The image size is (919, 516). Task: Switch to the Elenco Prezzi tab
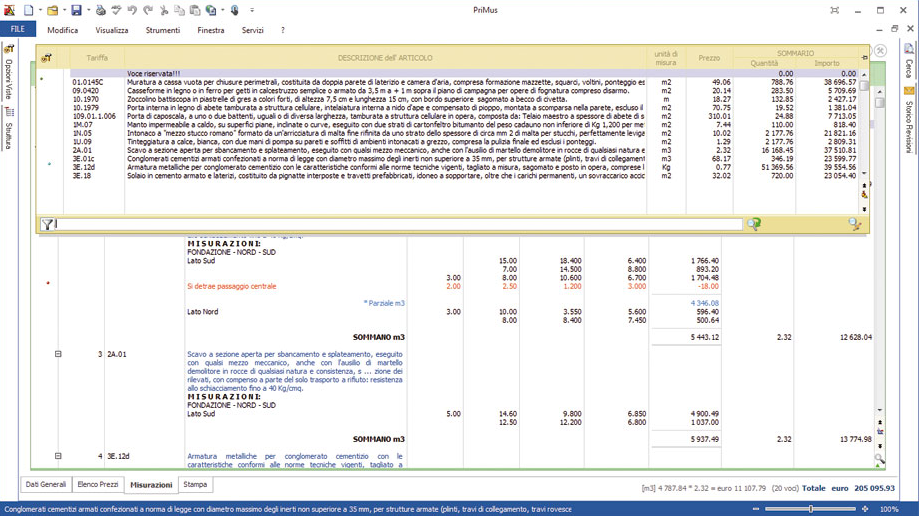(x=98, y=485)
